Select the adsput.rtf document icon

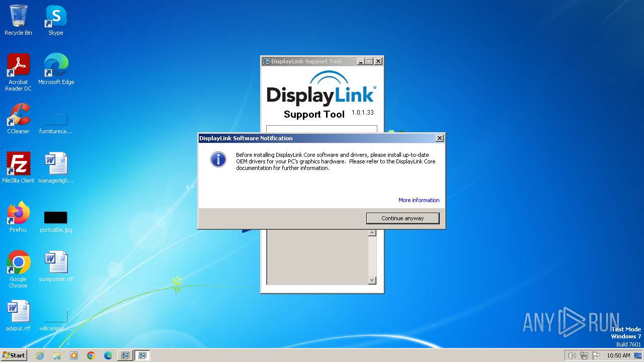[x=18, y=316]
